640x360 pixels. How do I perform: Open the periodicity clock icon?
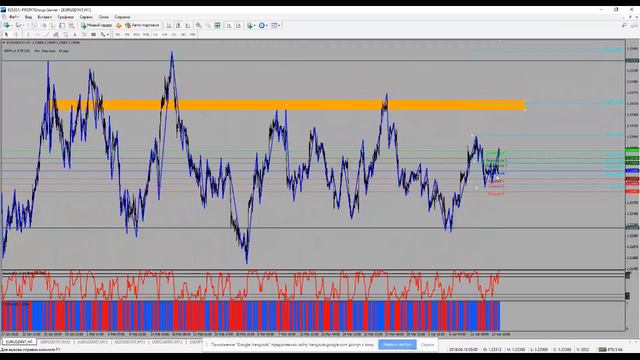click(262, 25)
